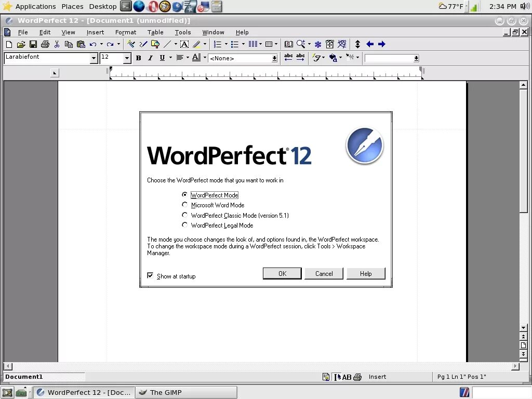Click the Redo arrow icon
The height and width of the screenshot is (399, 532).
click(110, 44)
